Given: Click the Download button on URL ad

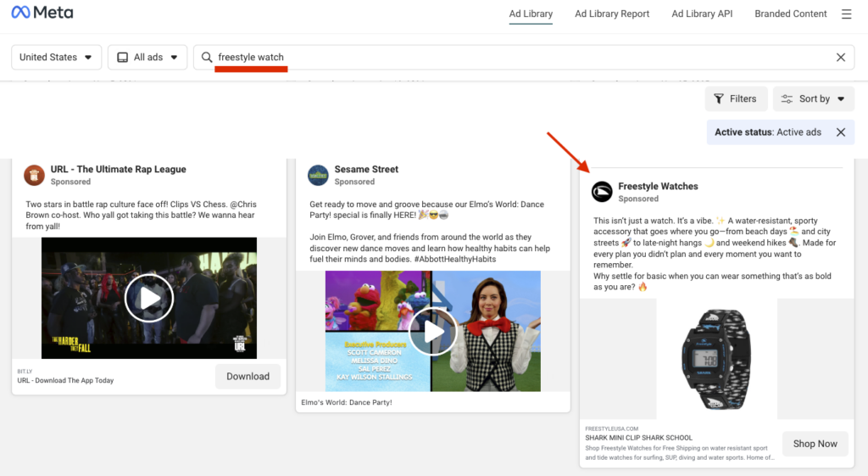Looking at the screenshot, I should click(248, 376).
